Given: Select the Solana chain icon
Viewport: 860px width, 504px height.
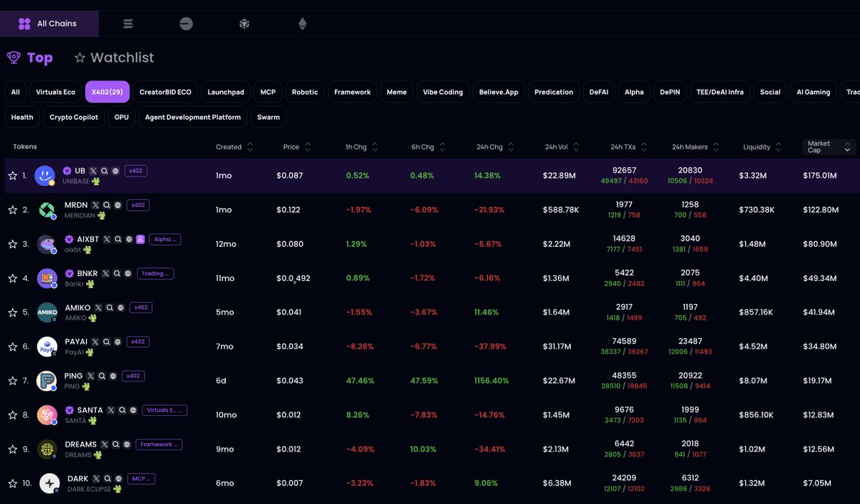Looking at the screenshot, I should (128, 24).
